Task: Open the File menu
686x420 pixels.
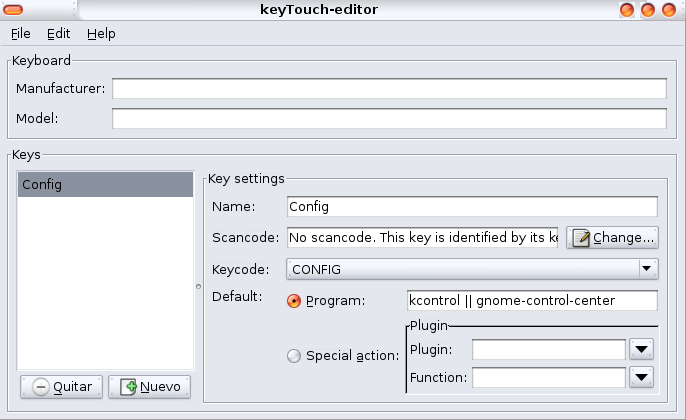Action: tap(21, 34)
